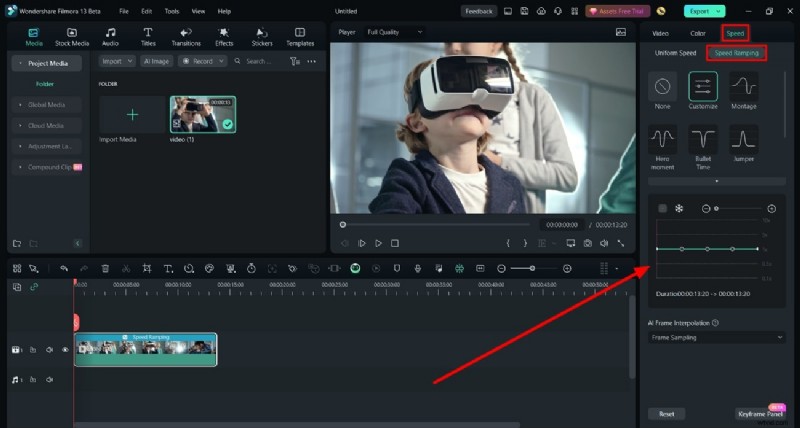The height and width of the screenshot is (428, 800).
Task: Click the timeline Text tool icon
Action: coord(168,268)
